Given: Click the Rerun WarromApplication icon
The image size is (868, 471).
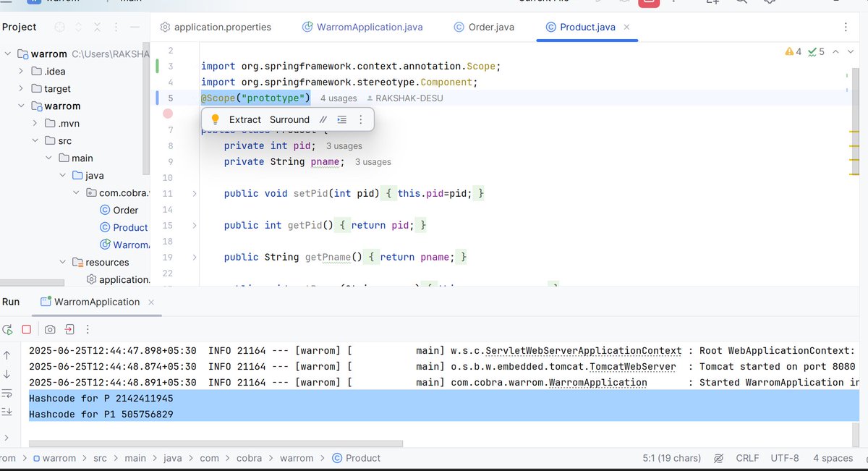Looking at the screenshot, I should 7,329.
